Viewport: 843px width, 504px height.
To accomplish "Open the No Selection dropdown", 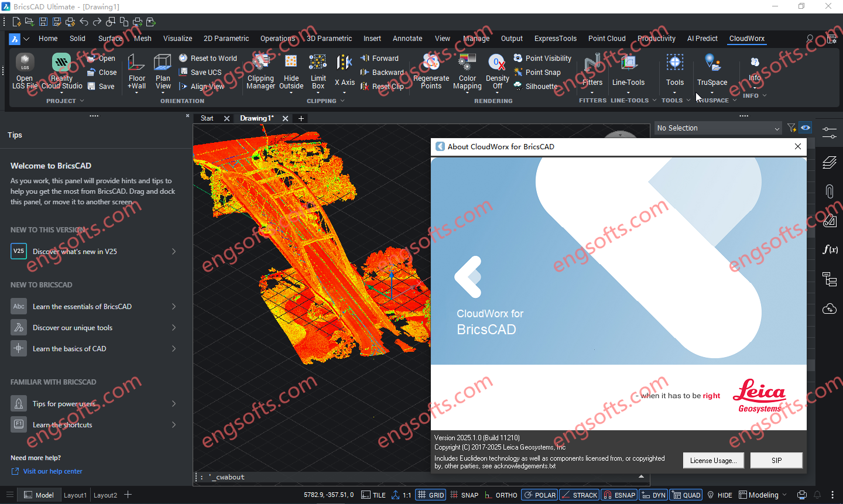I will pyautogui.click(x=718, y=128).
